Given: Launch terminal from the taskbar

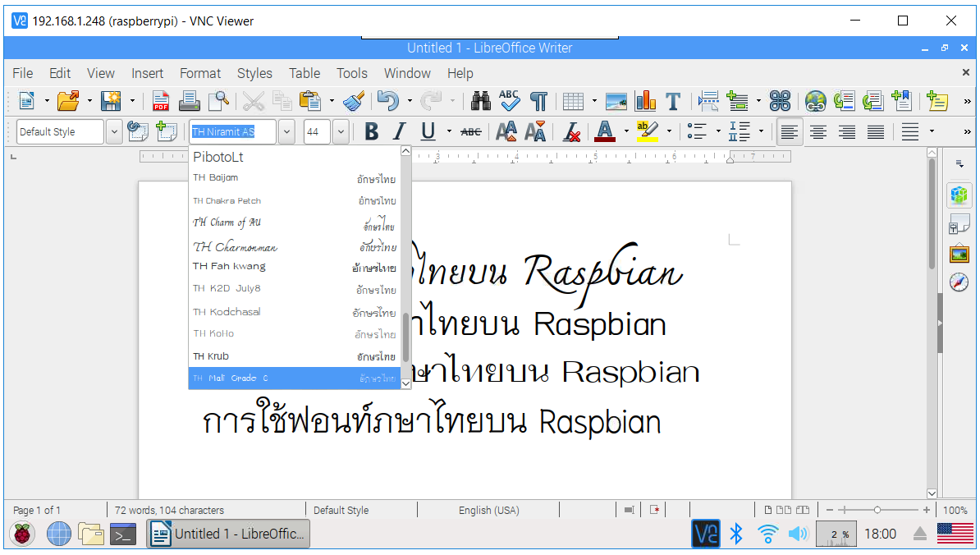Looking at the screenshot, I should 123,534.
